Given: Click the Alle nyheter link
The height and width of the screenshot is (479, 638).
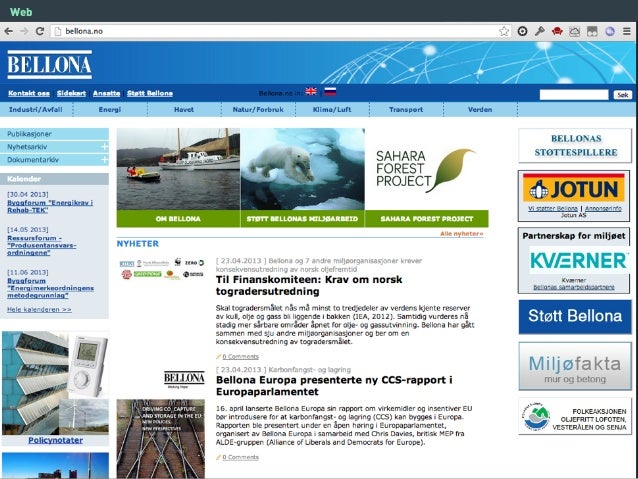Looking at the screenshot, I should 461,234.
